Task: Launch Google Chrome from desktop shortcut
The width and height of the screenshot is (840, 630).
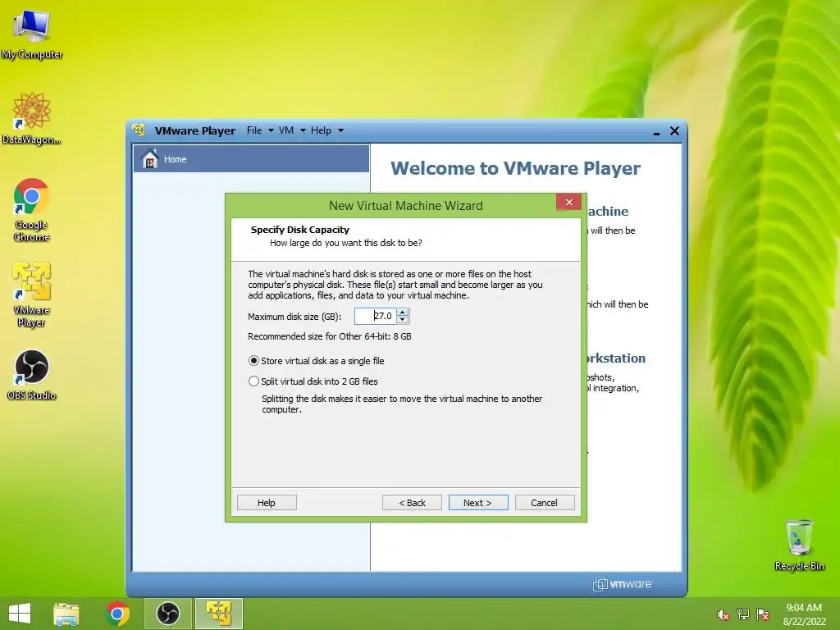Action: coord(32,209)
